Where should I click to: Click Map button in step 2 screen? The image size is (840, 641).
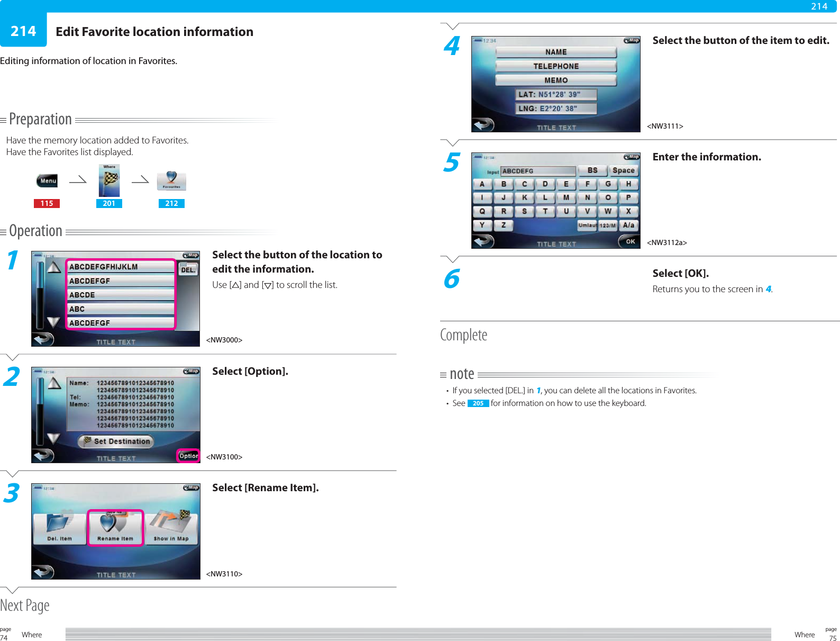[190, 372]
